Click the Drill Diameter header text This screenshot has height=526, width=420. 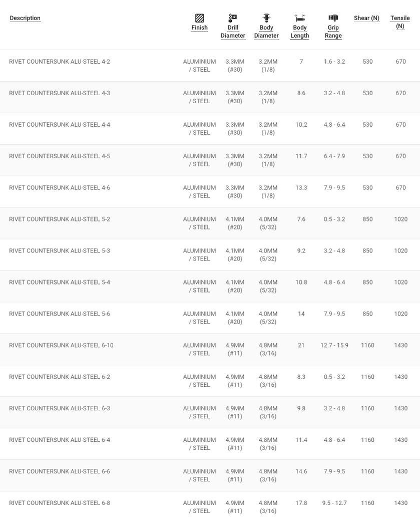point(233,32)
